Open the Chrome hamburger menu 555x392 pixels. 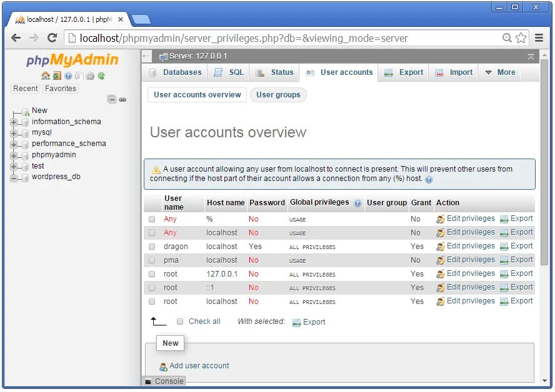[x=539, y=38]
